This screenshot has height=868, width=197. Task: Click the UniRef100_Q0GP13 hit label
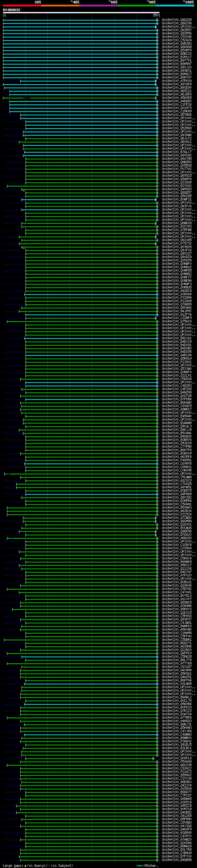tap(176, 758)
